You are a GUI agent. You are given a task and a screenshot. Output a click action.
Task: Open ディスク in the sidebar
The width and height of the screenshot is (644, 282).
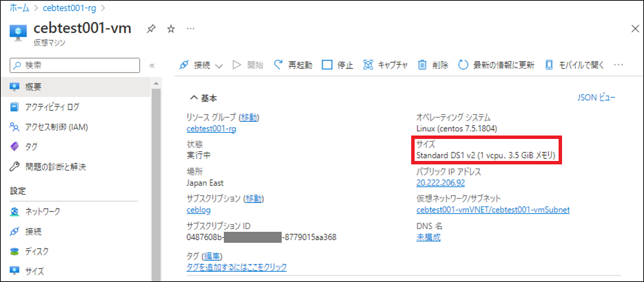pyautogui.click(x=76, y=251)
